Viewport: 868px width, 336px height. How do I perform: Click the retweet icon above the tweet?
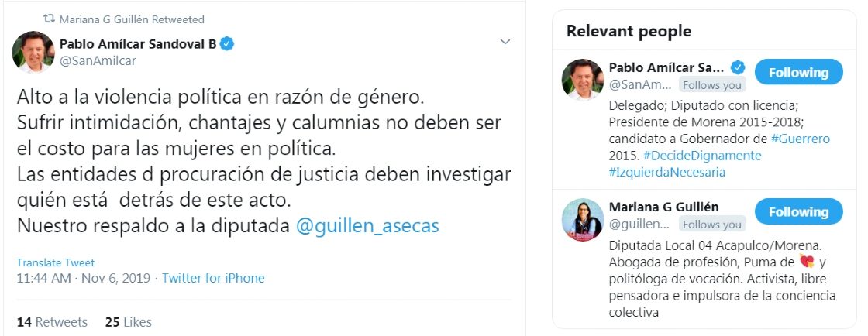tap(49, 19)
